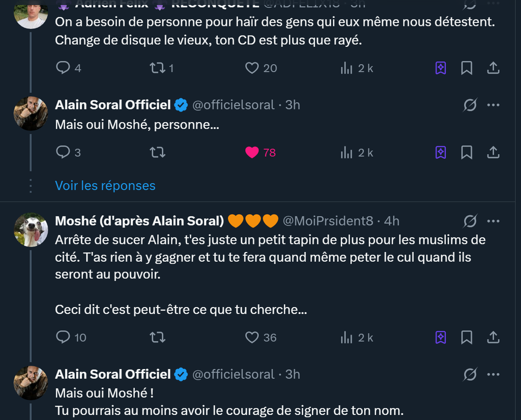The height and width of the screenshot is (420, 521).
Task: Open the '3h' timestamp on the first Soral reply
Action: tap(293, 105)
